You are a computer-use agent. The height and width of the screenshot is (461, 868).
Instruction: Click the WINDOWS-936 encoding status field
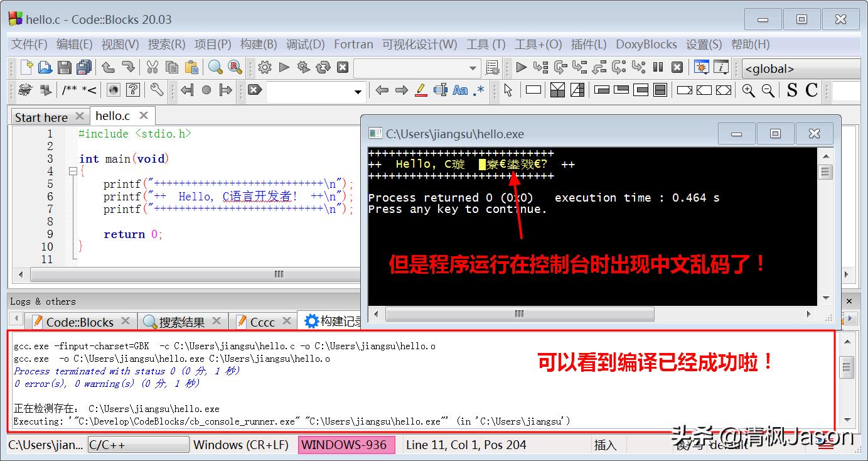pyautogui.click(x=346, y=445)
